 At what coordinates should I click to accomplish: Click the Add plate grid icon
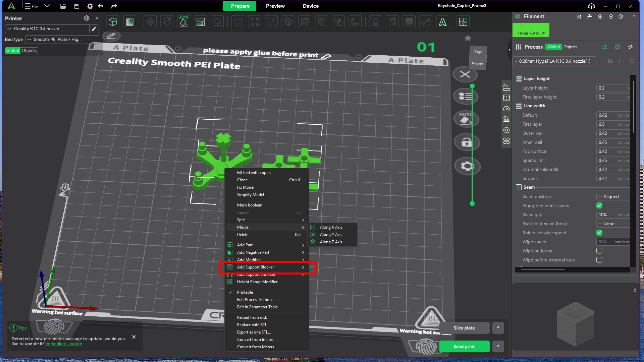click(130, 22)
